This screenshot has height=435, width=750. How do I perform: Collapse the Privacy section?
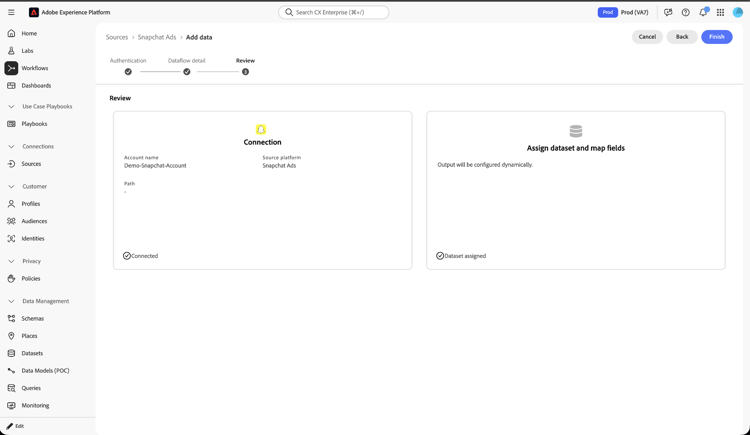(11, 261)
